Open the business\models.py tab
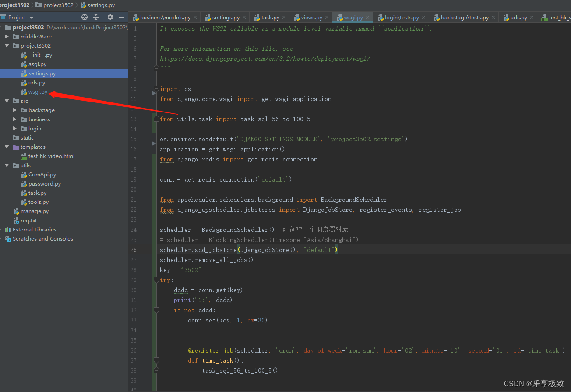 (165, 17)
